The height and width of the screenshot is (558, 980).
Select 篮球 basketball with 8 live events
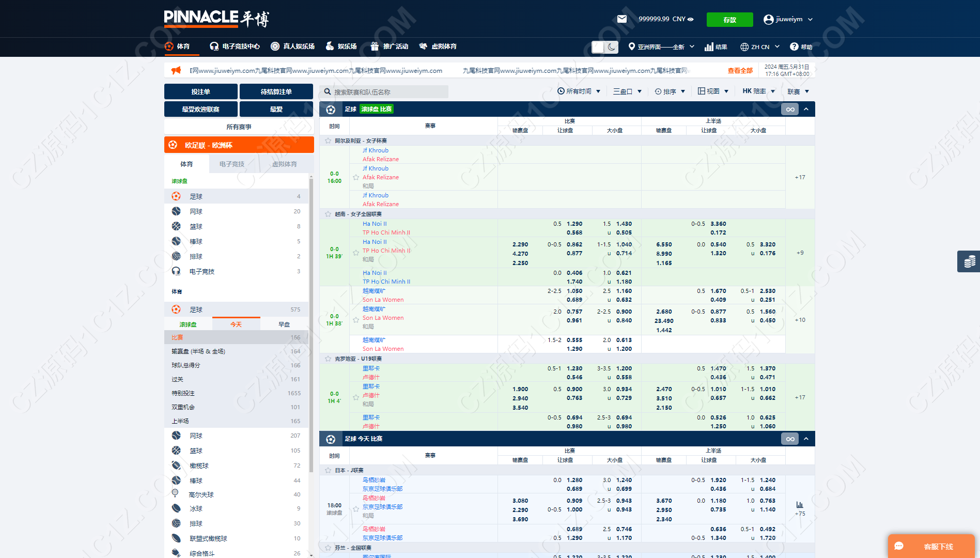237,226
